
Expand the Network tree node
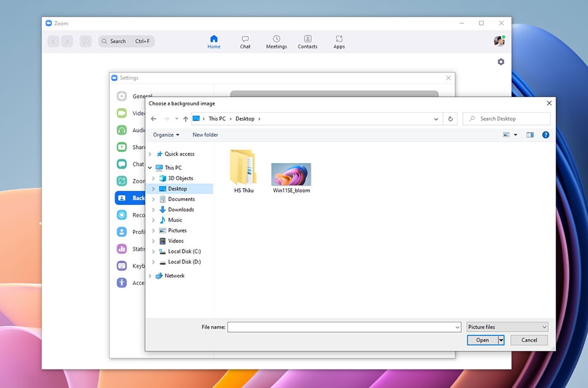click(x=150, y=276)
